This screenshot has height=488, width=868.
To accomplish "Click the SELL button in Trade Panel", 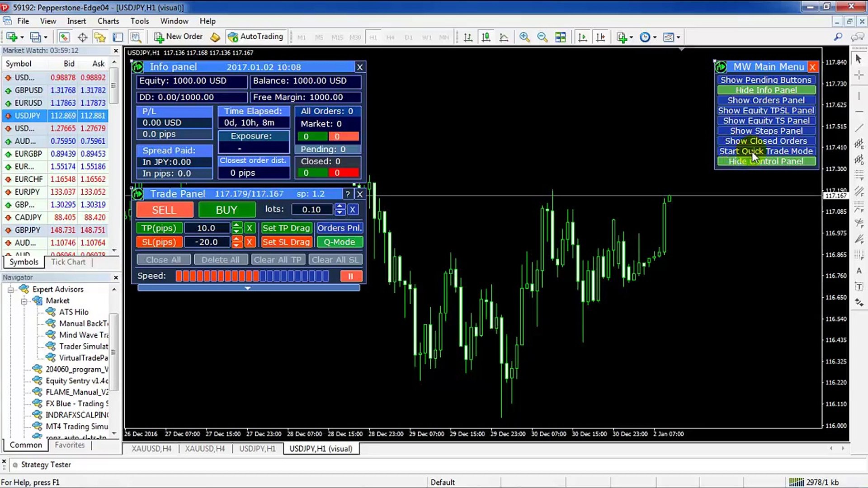I will (x=165, y=210).
